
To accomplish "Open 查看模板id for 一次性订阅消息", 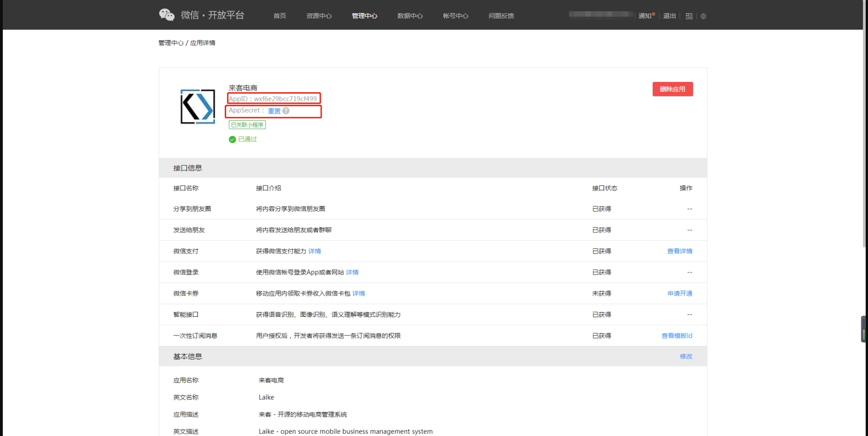I will [677, 336].
